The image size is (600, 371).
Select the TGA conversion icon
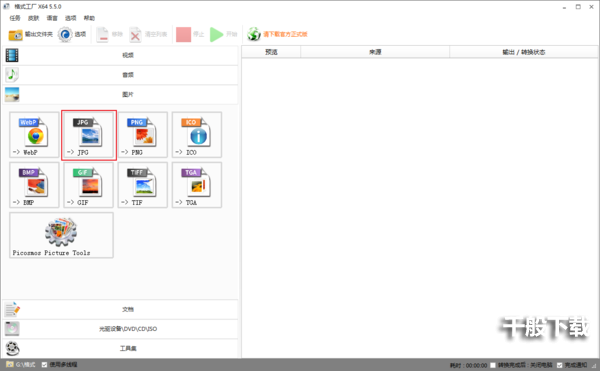pos(197,185)
